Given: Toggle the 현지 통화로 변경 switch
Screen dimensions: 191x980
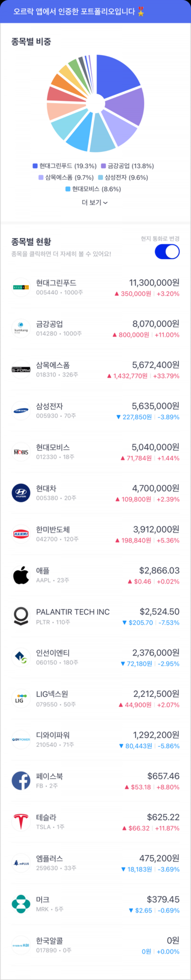Looking at the screenshot, I should click(x=167, y=252).
